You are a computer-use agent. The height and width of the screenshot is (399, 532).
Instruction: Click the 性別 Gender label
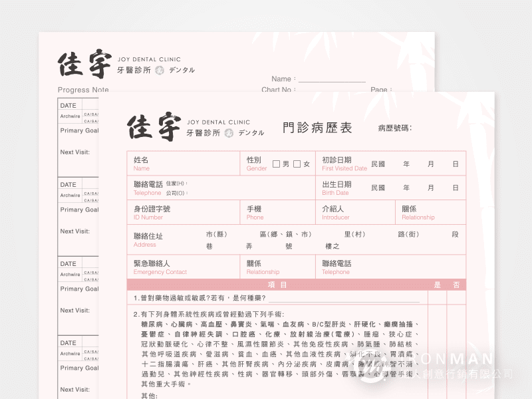click(x=257, y=164)
